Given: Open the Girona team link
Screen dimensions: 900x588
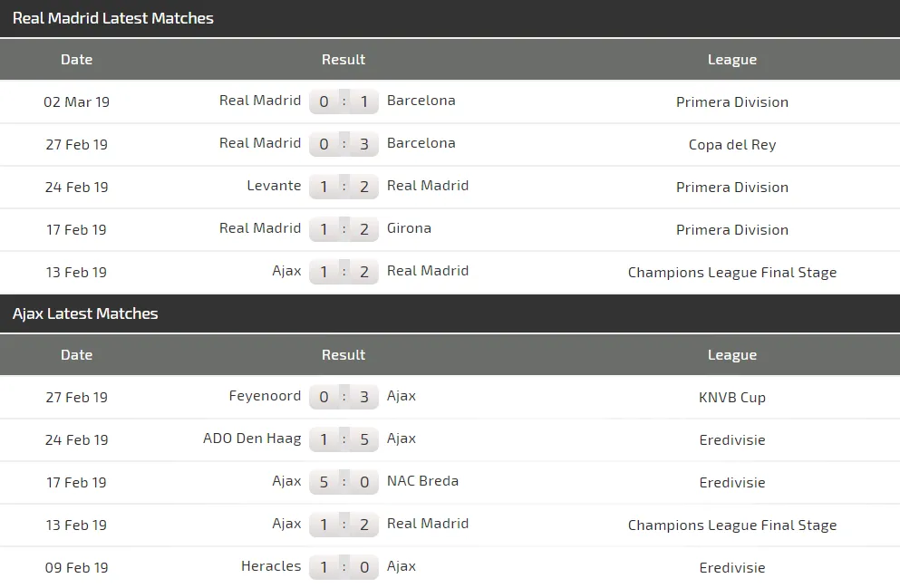Looking at the screenshot, I should pos(409,228).
